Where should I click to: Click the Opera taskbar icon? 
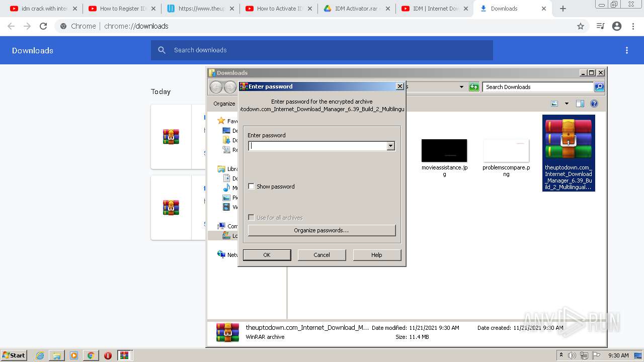pos(108,355)
